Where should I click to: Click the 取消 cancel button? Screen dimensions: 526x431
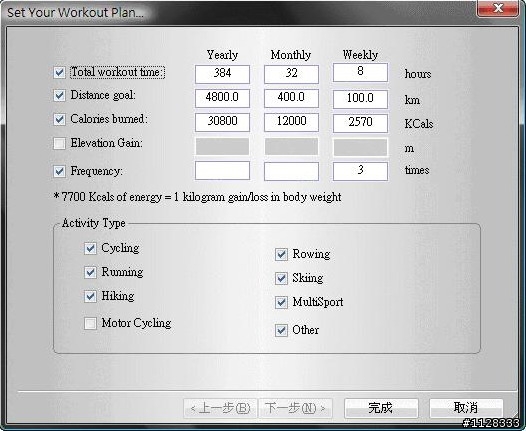point(466,408)
